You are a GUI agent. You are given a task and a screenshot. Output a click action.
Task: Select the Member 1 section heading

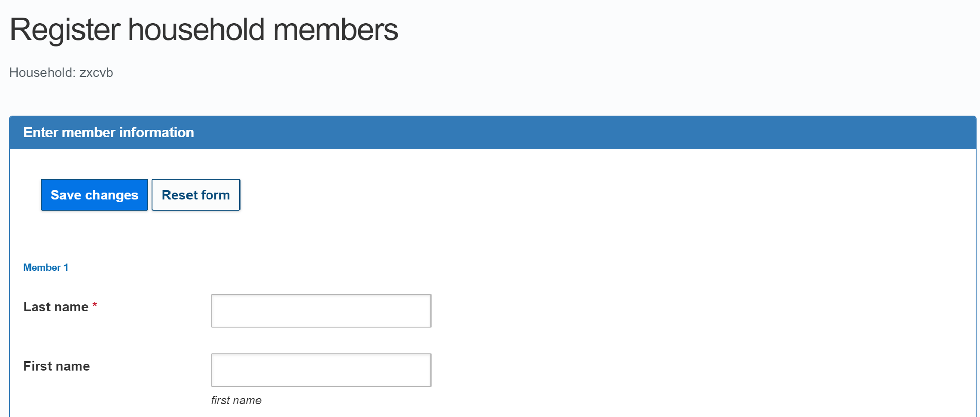46,267
